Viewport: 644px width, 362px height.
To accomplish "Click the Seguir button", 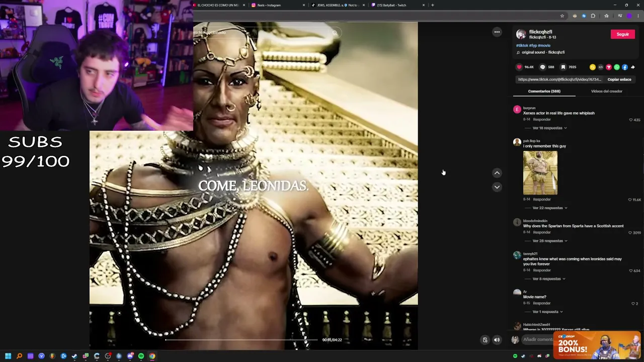I will [x=623, y=34].
